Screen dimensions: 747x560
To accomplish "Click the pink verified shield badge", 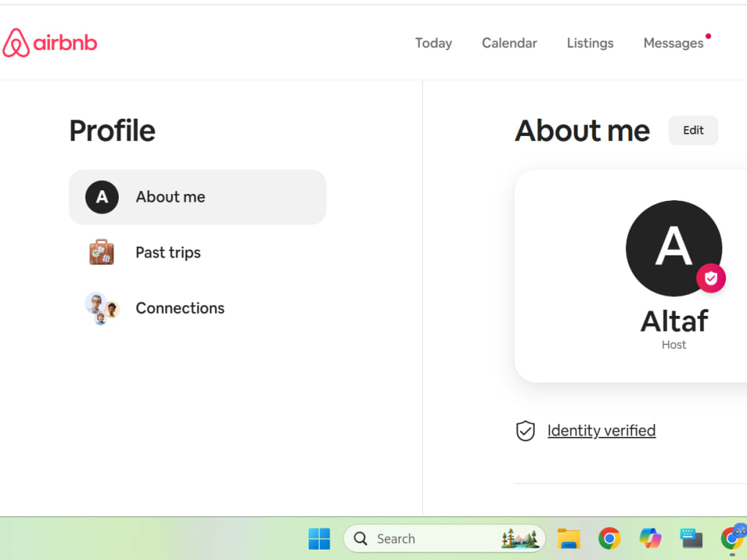I will pyautogui.click(x=711, y=278).
